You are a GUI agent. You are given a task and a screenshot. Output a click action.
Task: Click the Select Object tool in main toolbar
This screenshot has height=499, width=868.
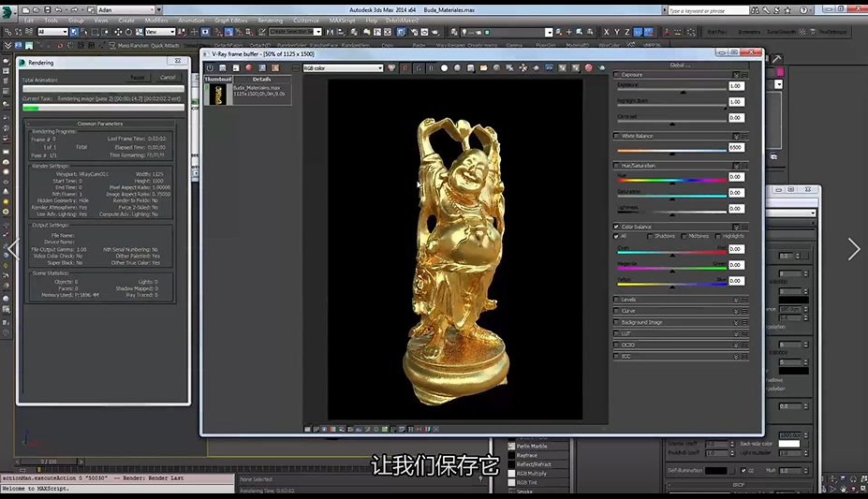74,32
